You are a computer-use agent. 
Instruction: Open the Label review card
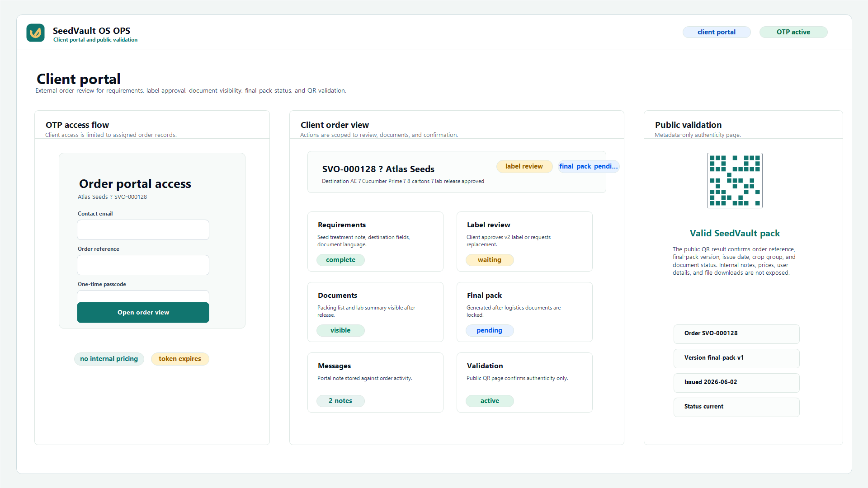coord(524,241)
